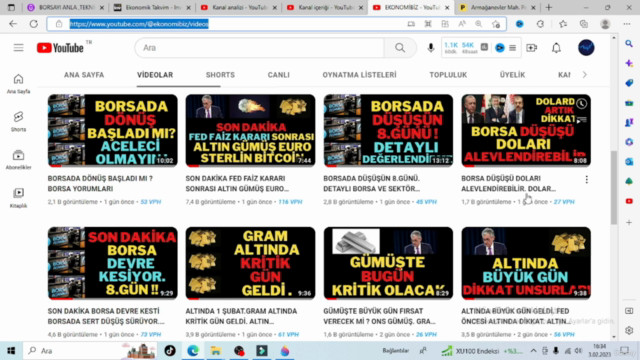The image size is (640, 360).
Task: Open the YouTube hamburger guide menu
Action: click(18, 48)
